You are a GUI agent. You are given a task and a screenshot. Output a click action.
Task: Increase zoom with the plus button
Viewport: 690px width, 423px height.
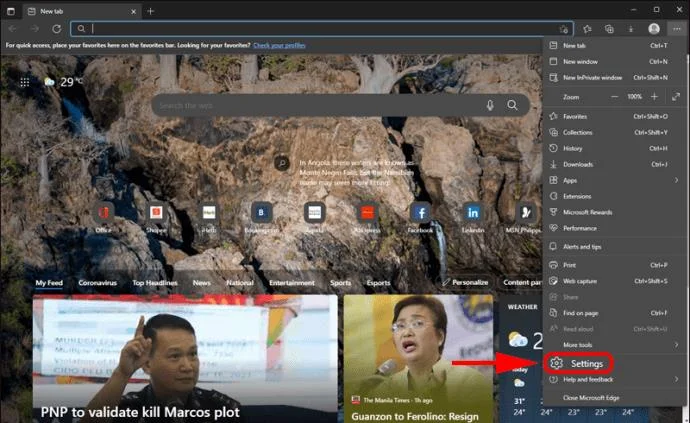[x=654, y=96]
